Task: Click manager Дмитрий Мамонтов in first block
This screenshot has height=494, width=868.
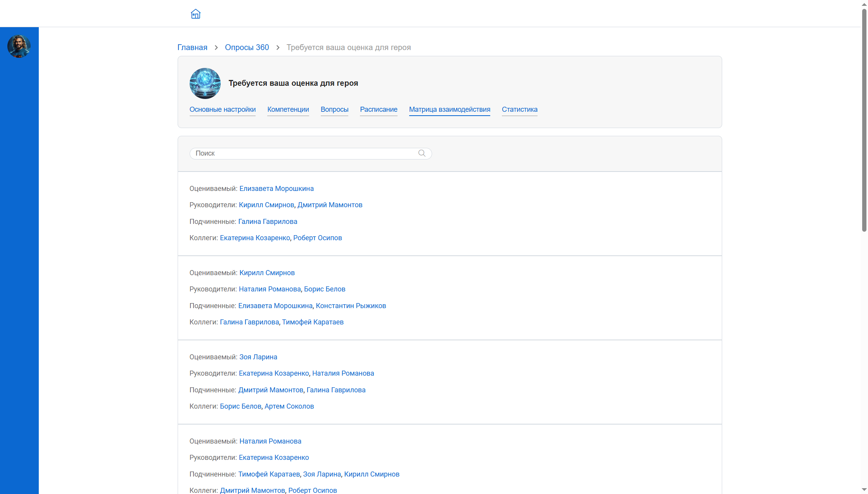Action: coord(330,205)
